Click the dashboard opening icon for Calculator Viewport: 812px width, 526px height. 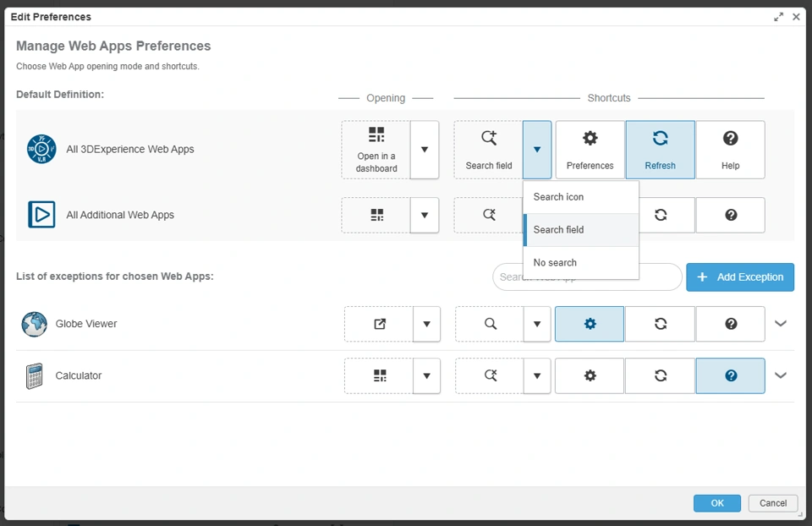[380, 375]
